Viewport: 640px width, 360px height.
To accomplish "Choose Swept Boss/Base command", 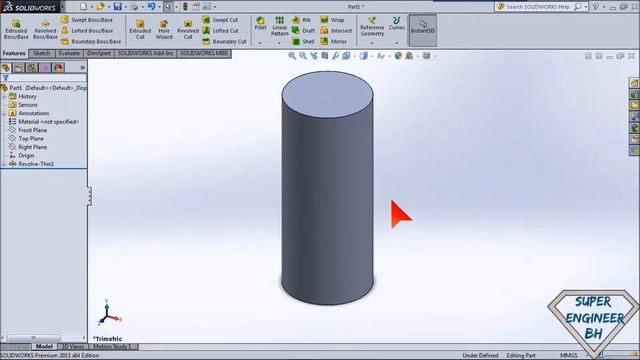I will (x=87, y=20).
